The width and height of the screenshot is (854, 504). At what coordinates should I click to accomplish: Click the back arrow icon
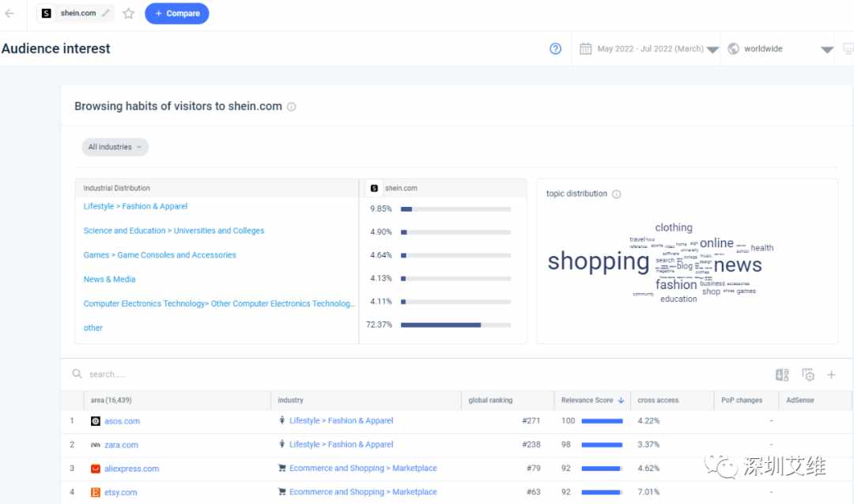tap(9, 13)
